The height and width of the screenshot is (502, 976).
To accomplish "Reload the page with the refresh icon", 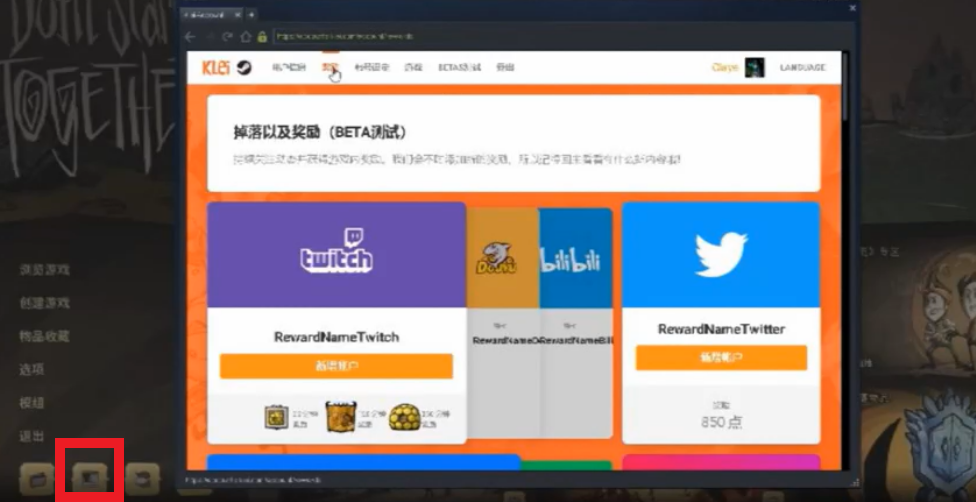I will click(x=227, y=37).
